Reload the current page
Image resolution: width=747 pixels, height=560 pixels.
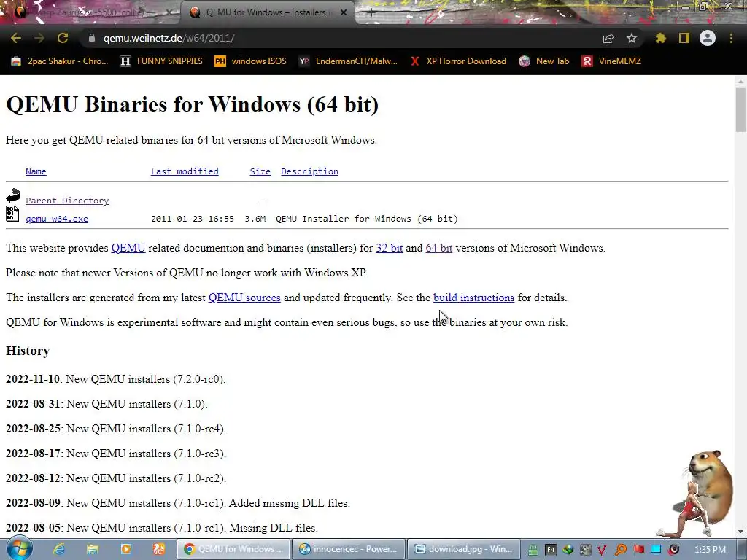click(63, 38)
